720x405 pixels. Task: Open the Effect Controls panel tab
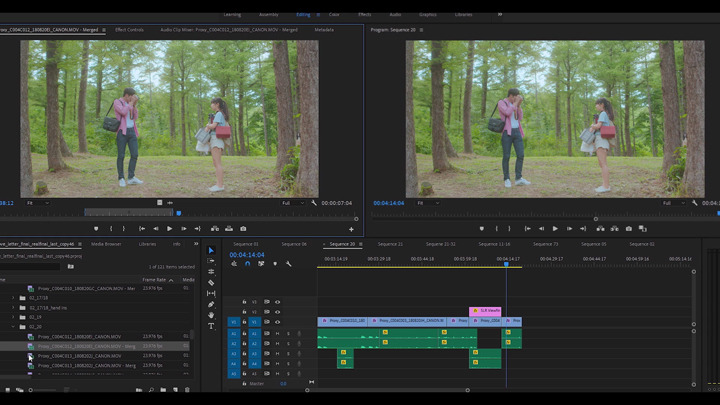tap(129, 29)
